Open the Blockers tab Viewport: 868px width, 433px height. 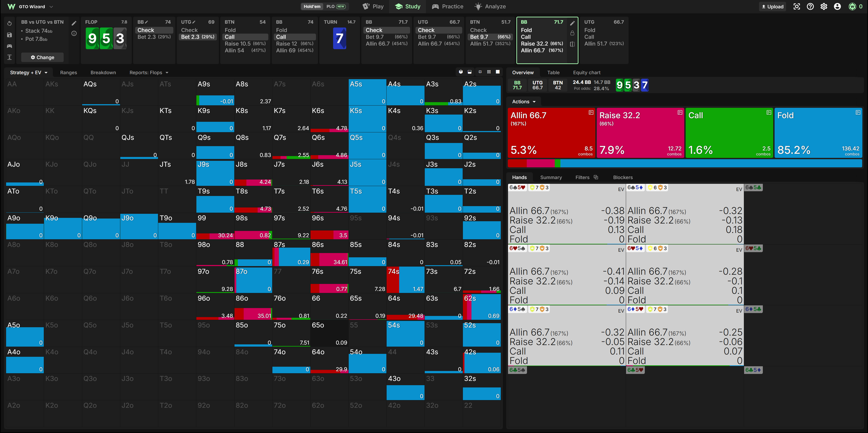pyautogui.click(x=623, y=177)
